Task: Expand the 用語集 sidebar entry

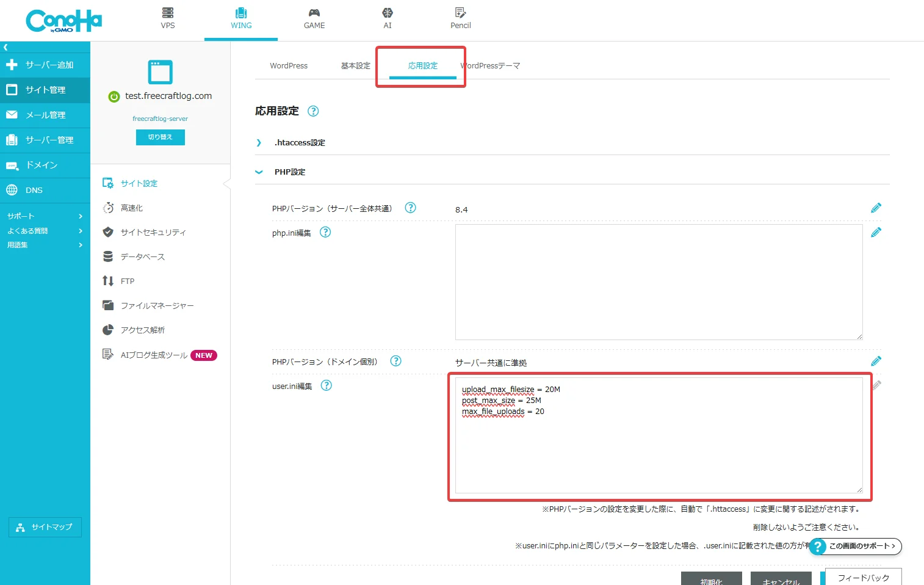Action: (x=45, y=245)
